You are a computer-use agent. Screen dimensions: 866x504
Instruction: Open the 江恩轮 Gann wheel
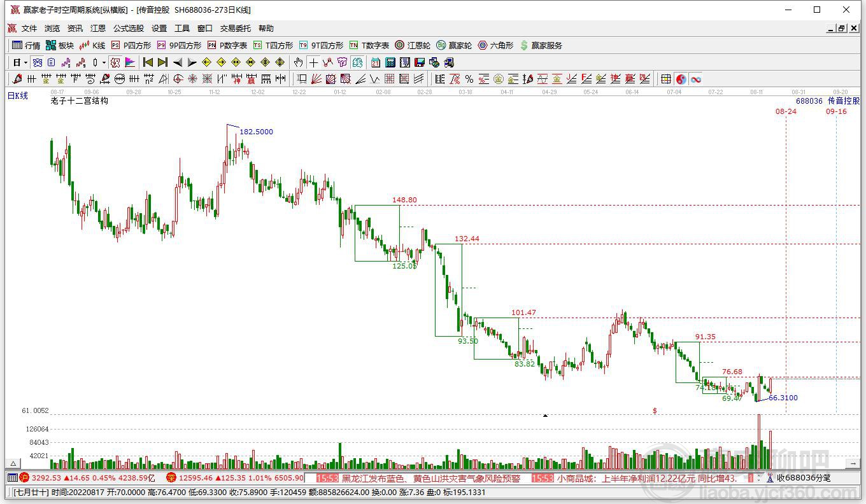413,45
